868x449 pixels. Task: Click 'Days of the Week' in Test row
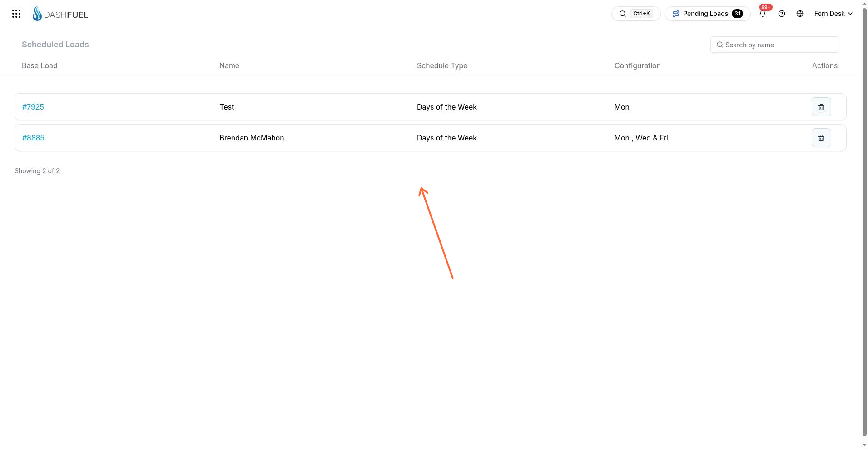[x=446, y=107]
